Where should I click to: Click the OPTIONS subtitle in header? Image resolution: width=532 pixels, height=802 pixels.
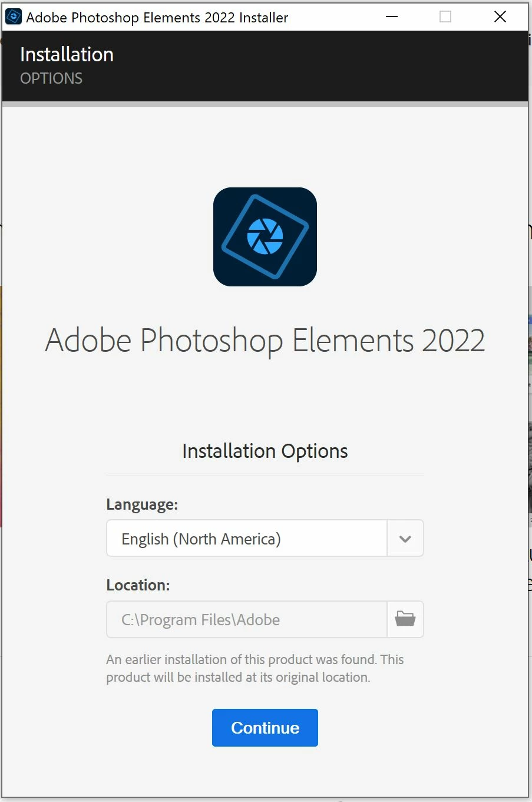click(51, 78)
